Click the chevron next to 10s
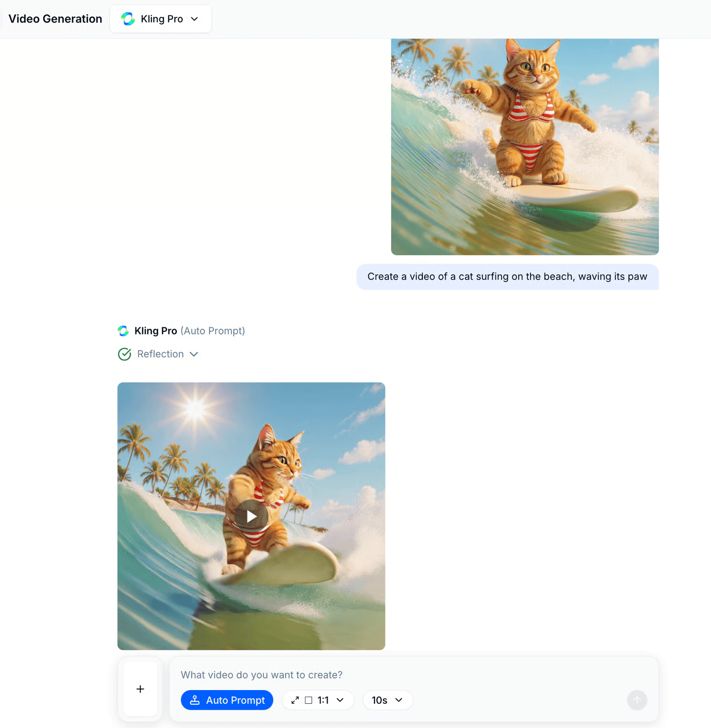Viewport: 711px width, 728px height. [399, 700]
